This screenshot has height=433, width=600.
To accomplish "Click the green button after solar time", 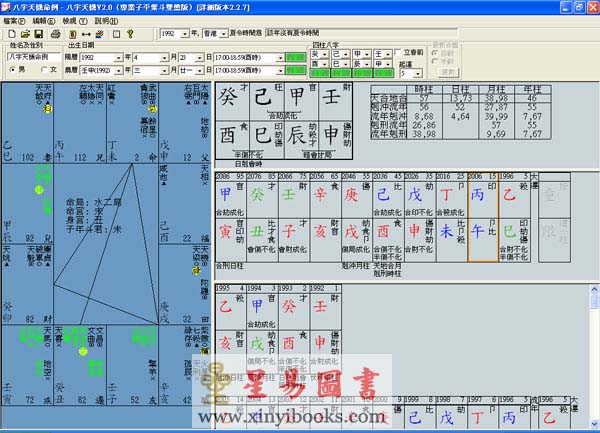I will tap(295, 58).
